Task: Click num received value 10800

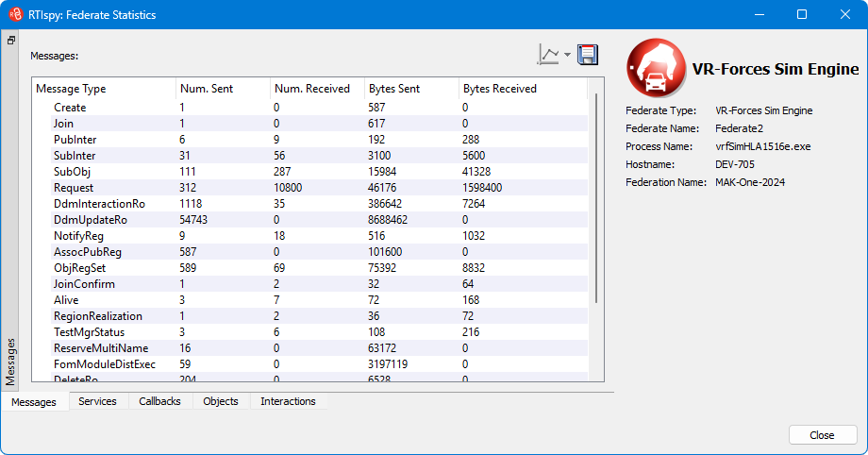Action: [288, 188]
